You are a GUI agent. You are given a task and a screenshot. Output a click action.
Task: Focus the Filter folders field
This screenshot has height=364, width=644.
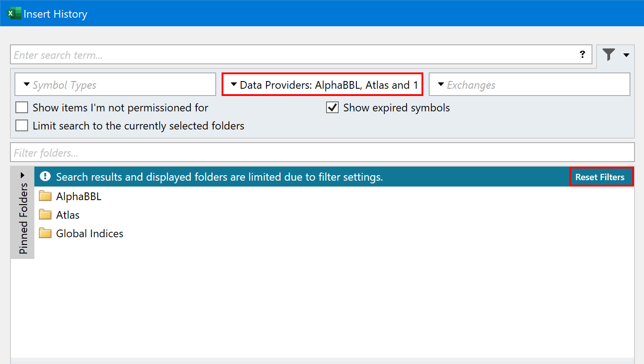322,153
